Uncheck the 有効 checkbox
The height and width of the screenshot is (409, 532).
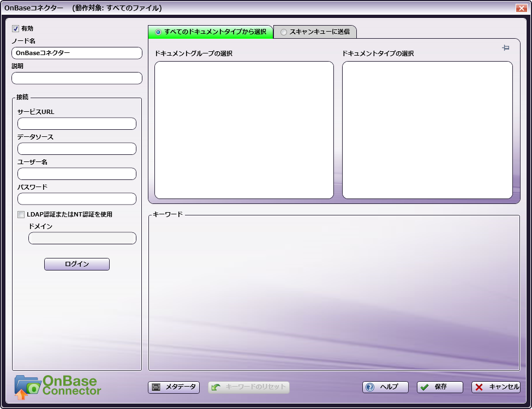[x=15, y=28]
